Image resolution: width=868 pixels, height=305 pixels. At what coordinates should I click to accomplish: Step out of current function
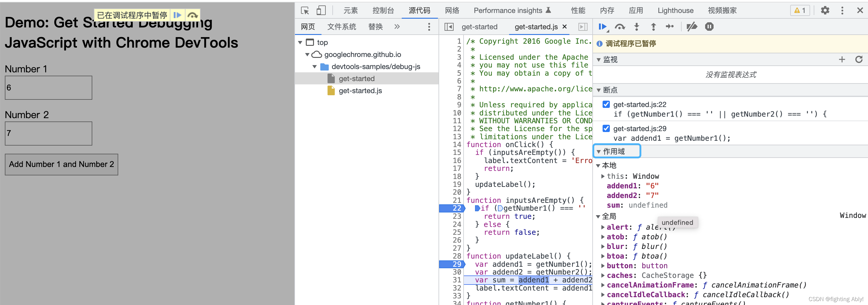653,27
